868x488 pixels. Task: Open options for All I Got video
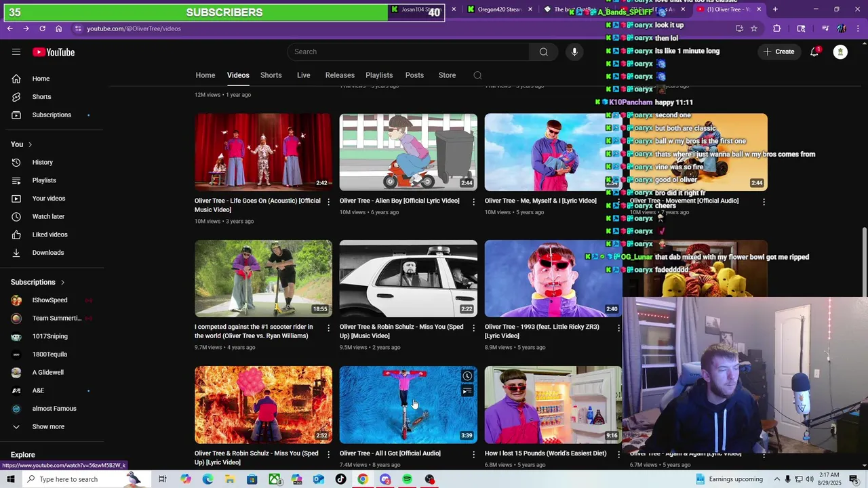click(473, 454)
